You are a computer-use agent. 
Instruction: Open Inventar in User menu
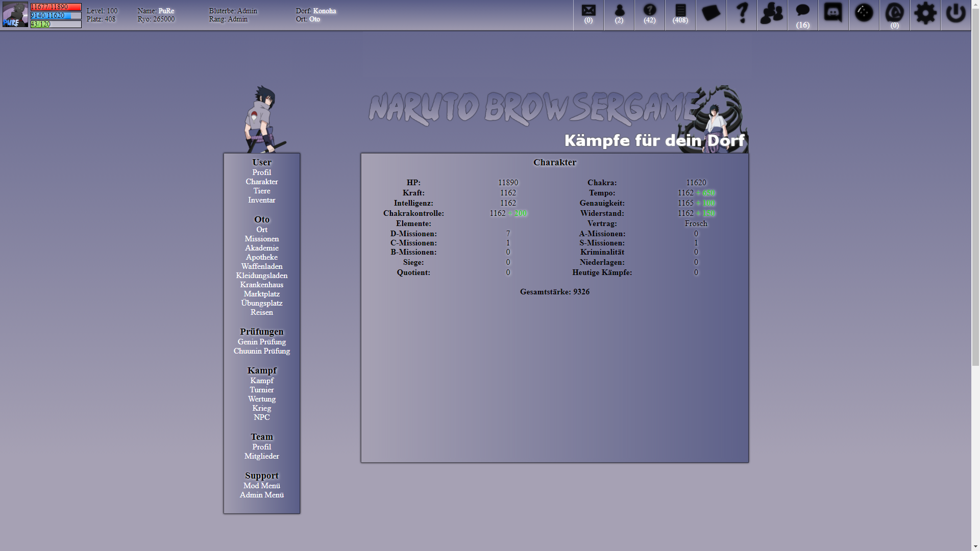point(261,200)
